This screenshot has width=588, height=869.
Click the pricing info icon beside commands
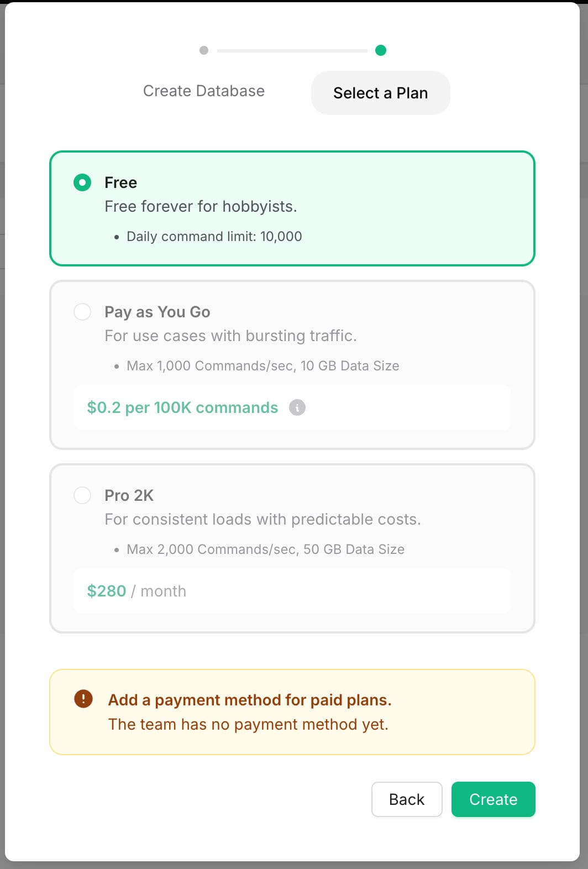pos(297,407)
